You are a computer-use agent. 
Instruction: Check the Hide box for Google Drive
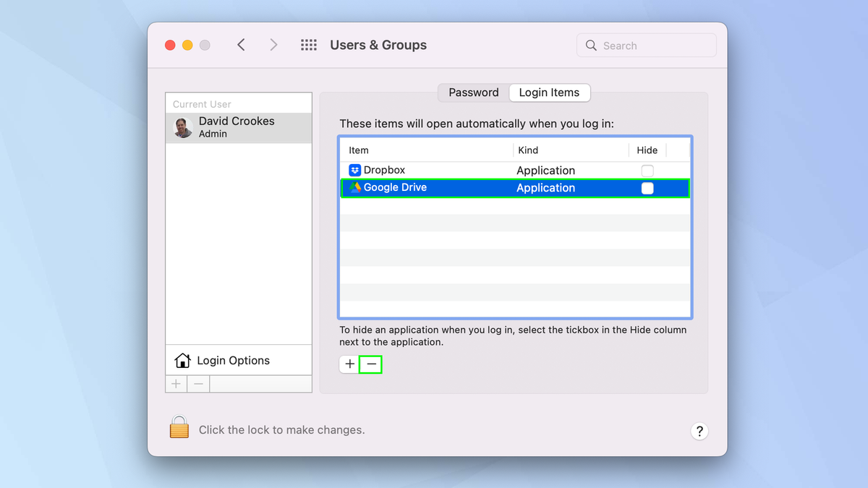coord(647,187)
